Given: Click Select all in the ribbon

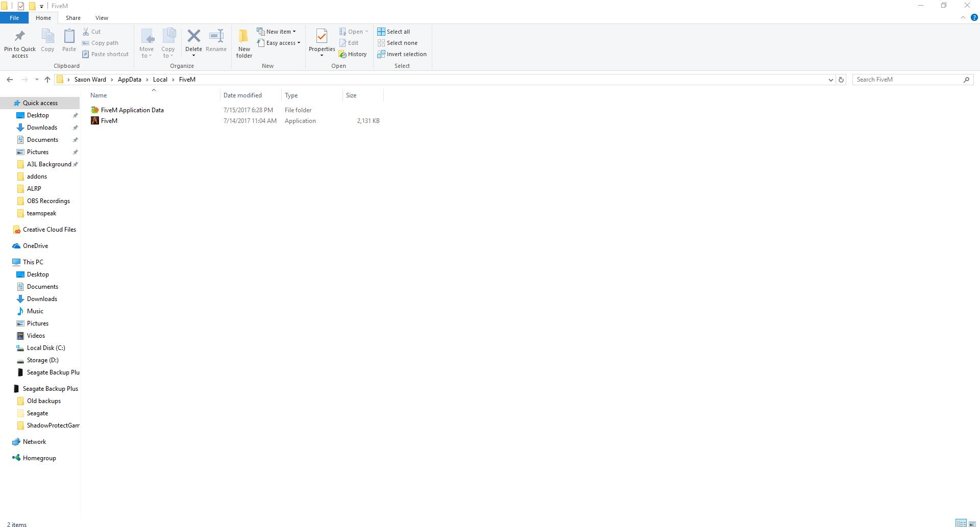Looking at the screenshot, I should coord(394,32).
